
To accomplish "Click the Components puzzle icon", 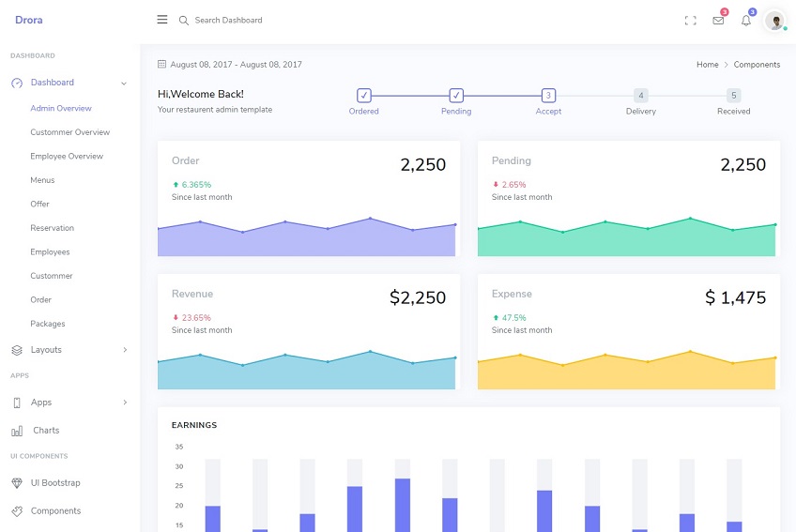I will [x=17, y=511].
